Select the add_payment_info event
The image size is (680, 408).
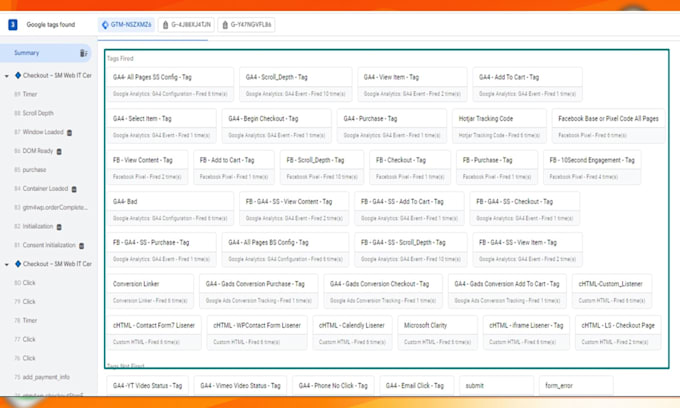(x=42, y=377)
